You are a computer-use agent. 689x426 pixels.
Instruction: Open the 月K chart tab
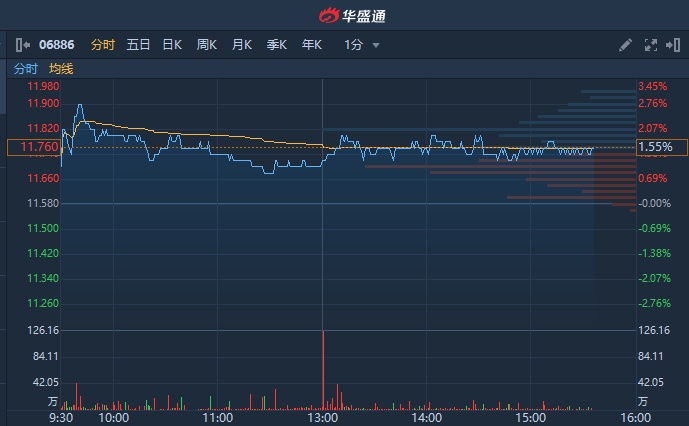242,45
